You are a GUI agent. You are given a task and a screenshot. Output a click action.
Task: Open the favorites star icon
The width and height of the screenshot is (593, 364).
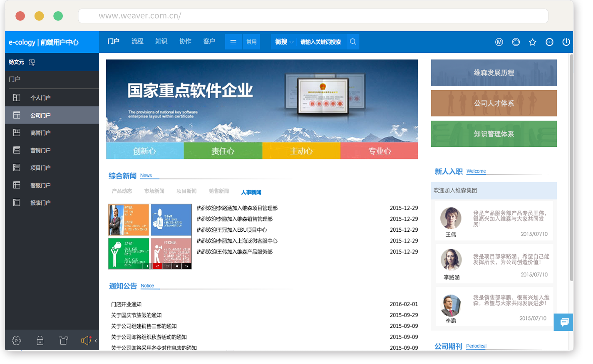coord(532,42)
